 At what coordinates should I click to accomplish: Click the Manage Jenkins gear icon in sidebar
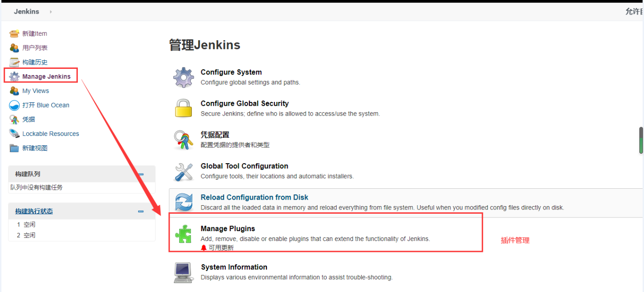(x=14, y=76)
